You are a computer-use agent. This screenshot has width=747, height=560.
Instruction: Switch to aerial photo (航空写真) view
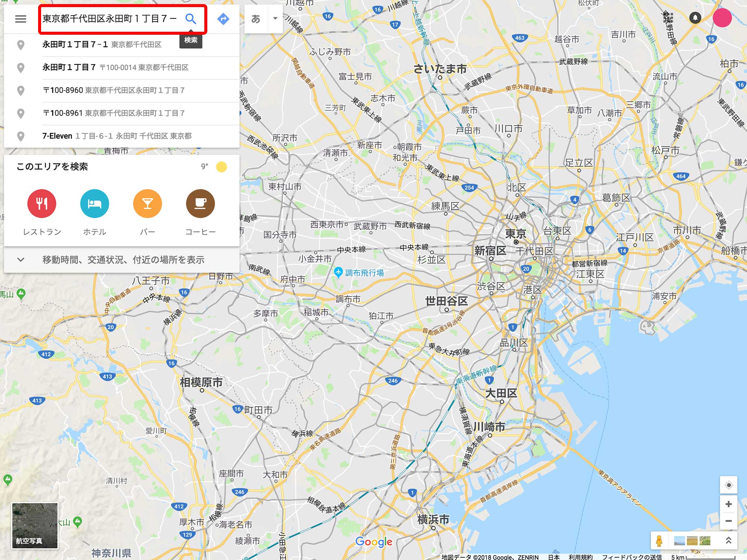[x=35, y=526]
